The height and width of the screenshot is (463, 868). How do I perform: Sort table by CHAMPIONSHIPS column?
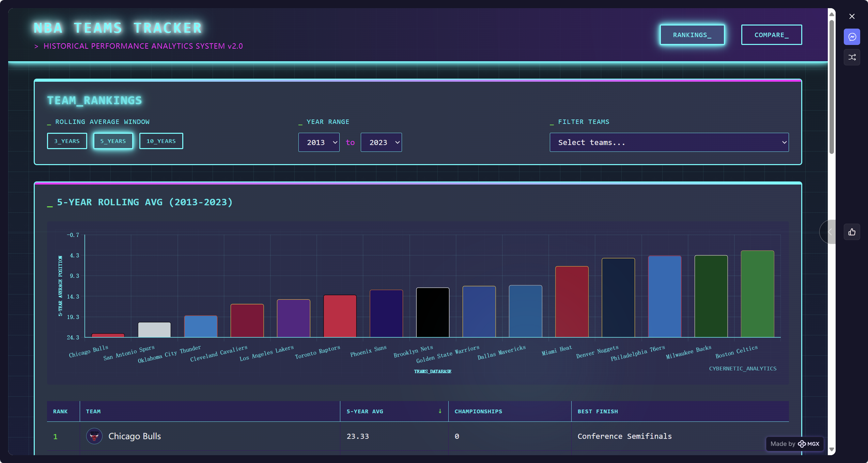pos(510,411)
